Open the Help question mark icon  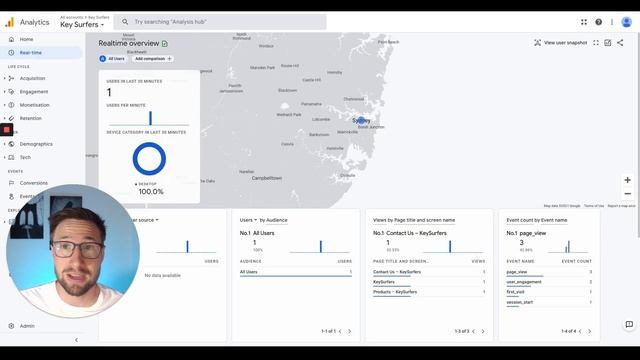(598, 22)
